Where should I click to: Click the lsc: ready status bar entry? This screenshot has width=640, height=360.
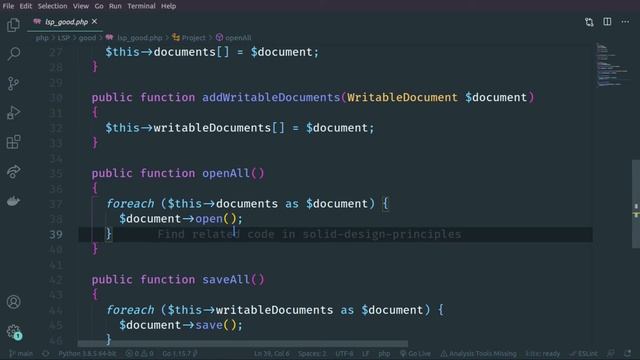click(x=543, y=353)
